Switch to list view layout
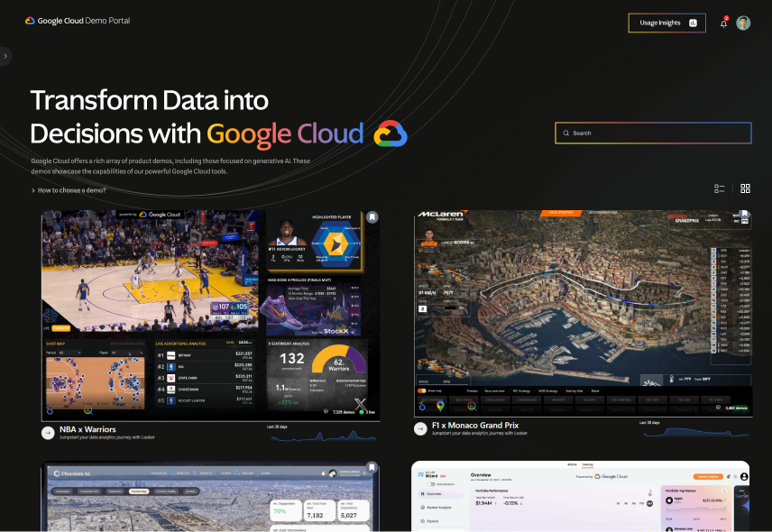The image size is (772, 532). (720, 188)
